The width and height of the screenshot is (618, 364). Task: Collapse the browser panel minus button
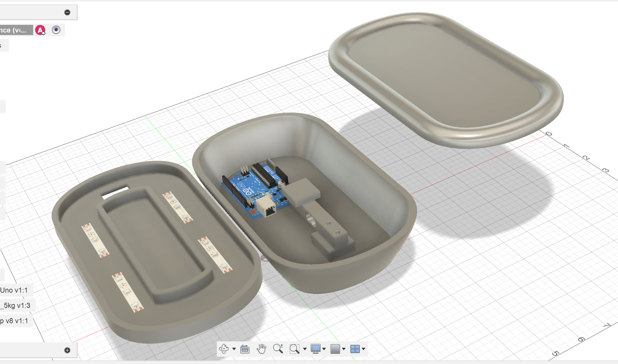[67, 12]
